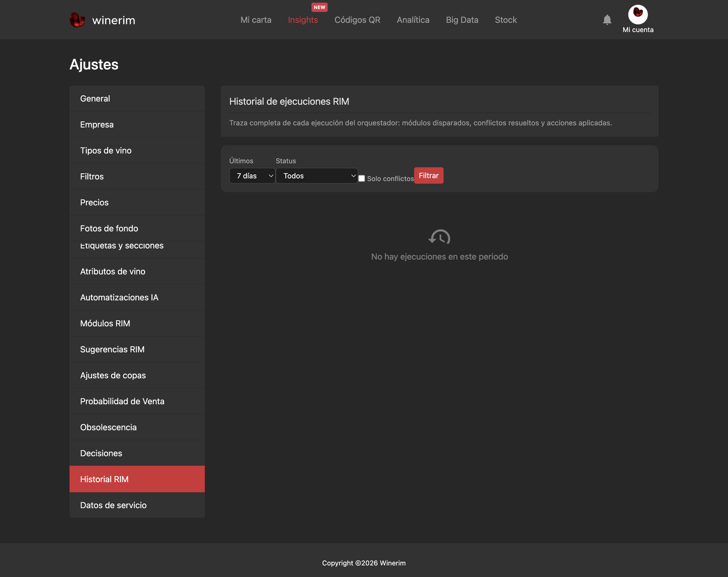Image resolution: width=728 pixels, height=577 pixels.
Task: Click the Status field label
Action: 286,161
